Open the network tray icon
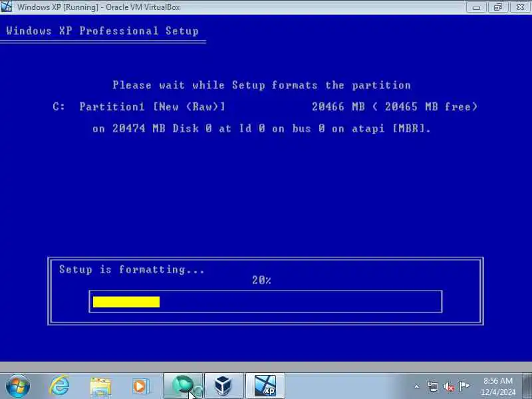Screen dimensions: 532x399 (433, 386)
